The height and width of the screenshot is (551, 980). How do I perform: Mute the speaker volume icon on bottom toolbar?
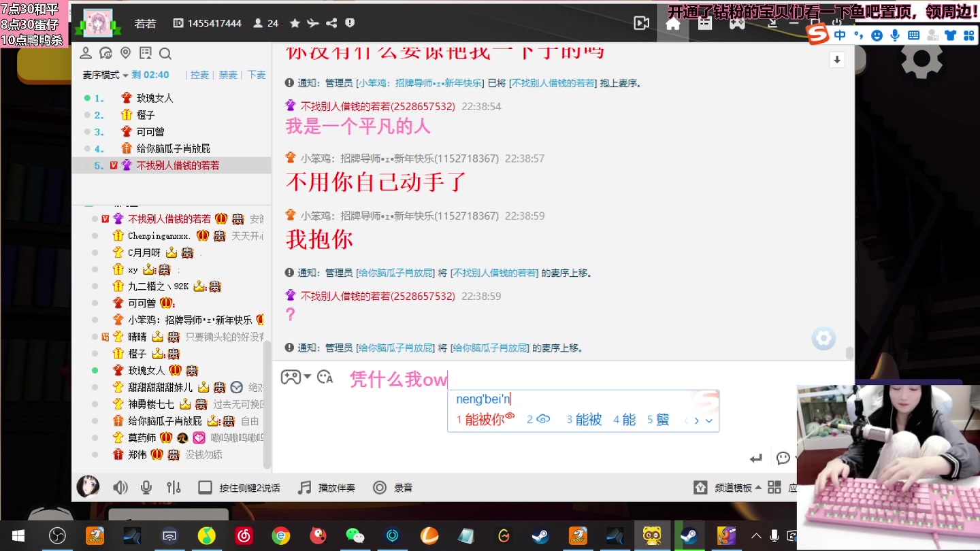pos(121,487)
